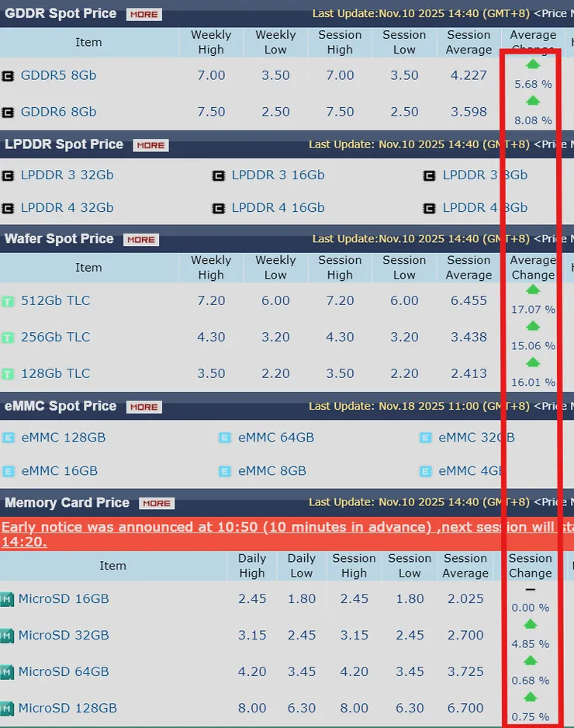
Task: Click the chip icon beside GDDR5 8Gb
Action: pyautogui.click(x=8, y=76)
